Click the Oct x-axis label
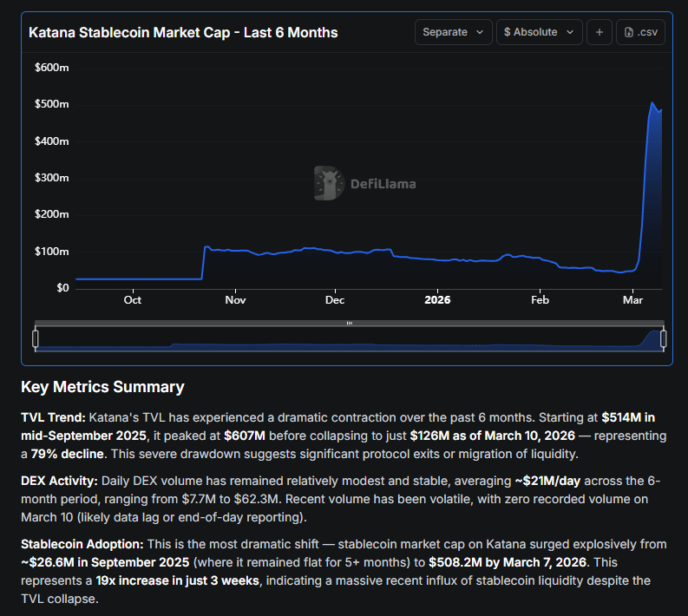This screenshot has height=616, width=688. pyautogui.click(x=133, y=300)
